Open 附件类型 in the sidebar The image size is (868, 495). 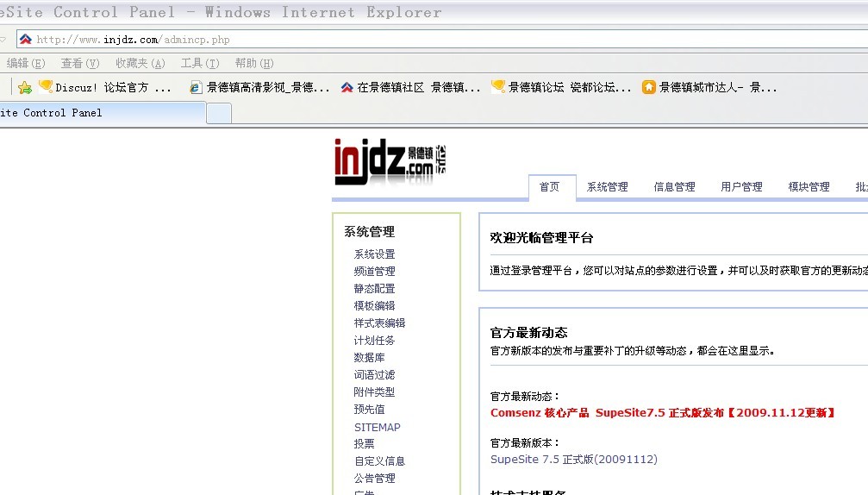(374, 392)
